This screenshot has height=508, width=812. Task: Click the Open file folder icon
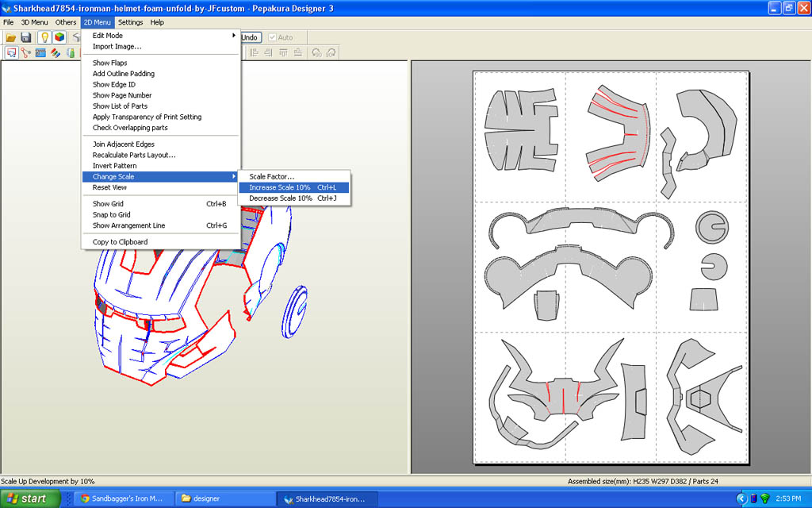coord(11,37)
